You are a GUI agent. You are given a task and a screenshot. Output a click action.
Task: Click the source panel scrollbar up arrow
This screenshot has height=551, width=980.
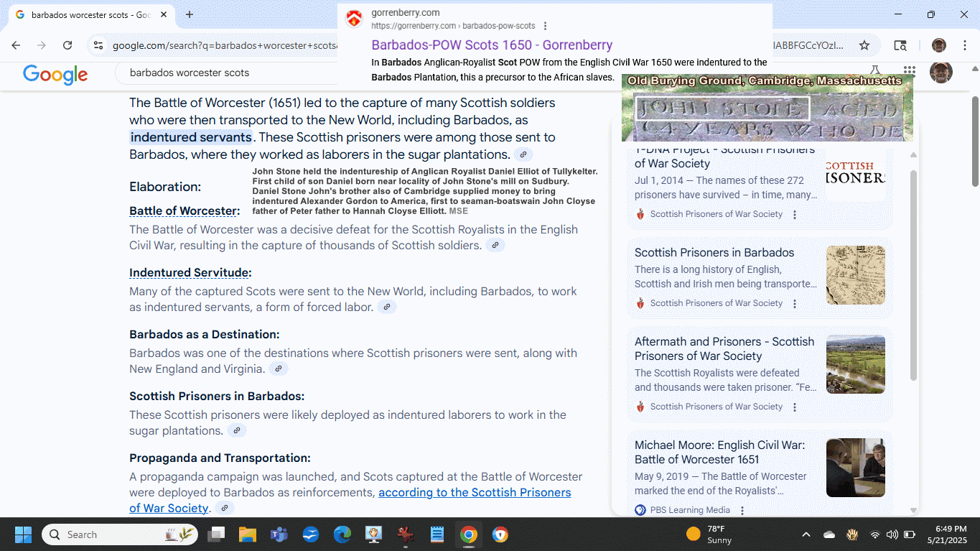pyautogui.click(x=913, y=154)
